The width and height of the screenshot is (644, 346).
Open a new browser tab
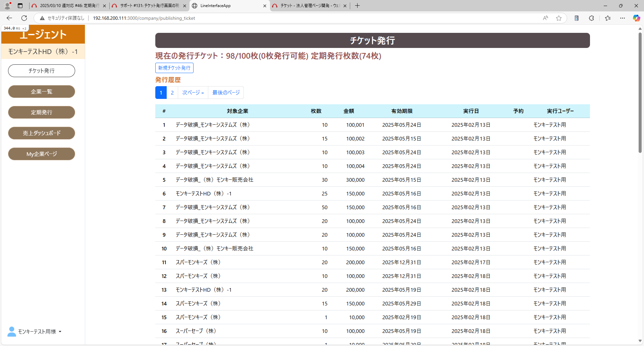pos(357,6)
